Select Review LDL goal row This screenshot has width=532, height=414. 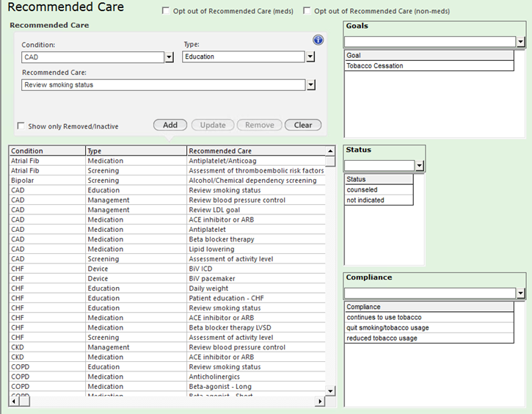coord(167,210)
